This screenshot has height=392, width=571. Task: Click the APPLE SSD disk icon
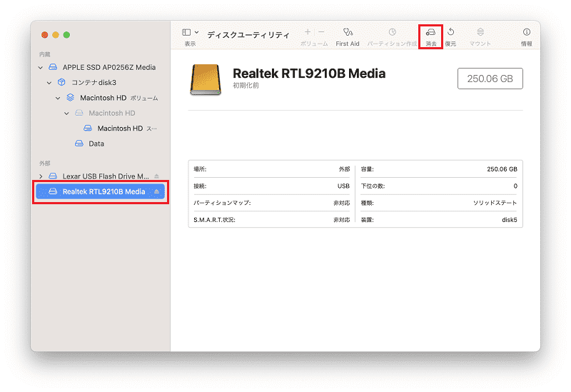(53, 67)
